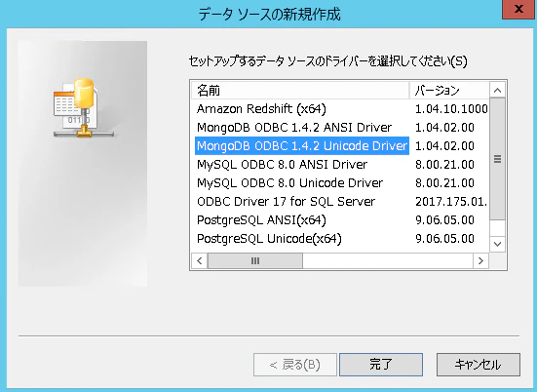Click the キャンセル button
This screenshot has width=537, height=392.
coord(479,365)
